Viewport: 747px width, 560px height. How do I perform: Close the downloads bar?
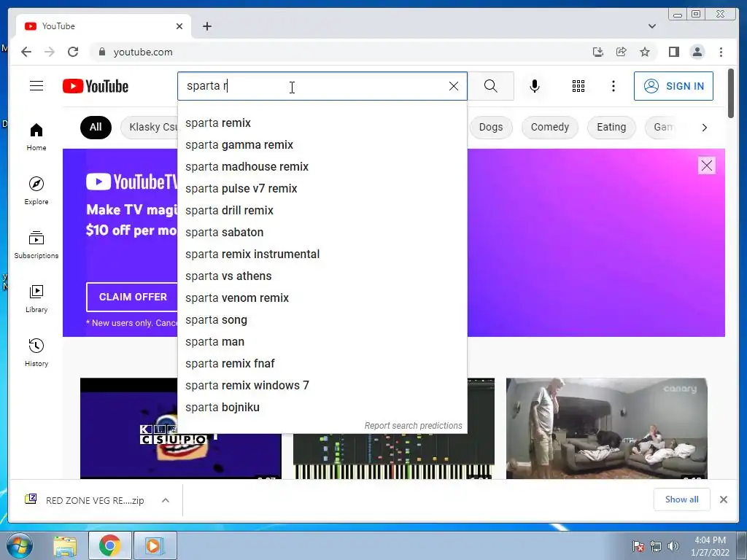tap(723, 499)
